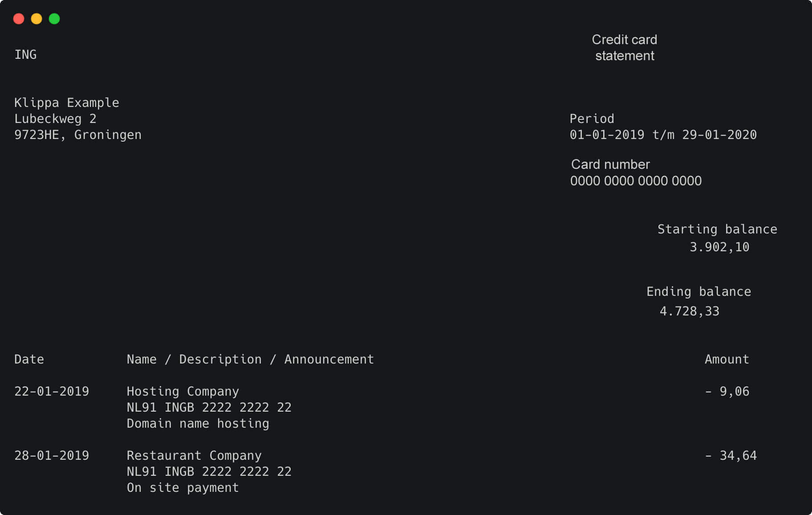Select the Credit card statement heading
812x515 pixels.
coord(624,48)
